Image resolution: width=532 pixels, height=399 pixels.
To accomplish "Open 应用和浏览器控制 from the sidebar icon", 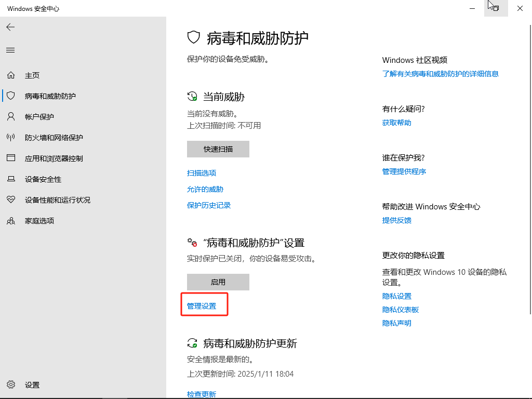I will tap(10, 158).
